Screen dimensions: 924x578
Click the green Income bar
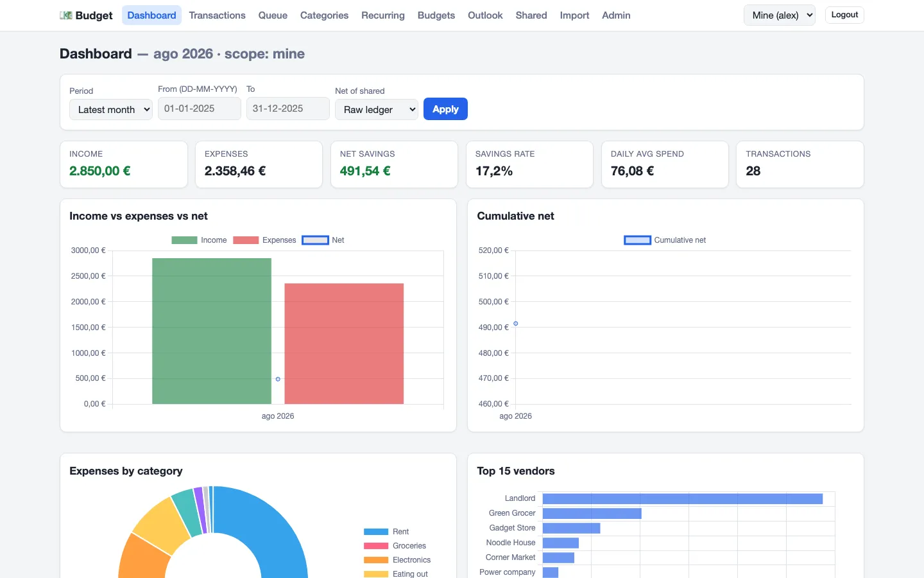coord(212,331)
